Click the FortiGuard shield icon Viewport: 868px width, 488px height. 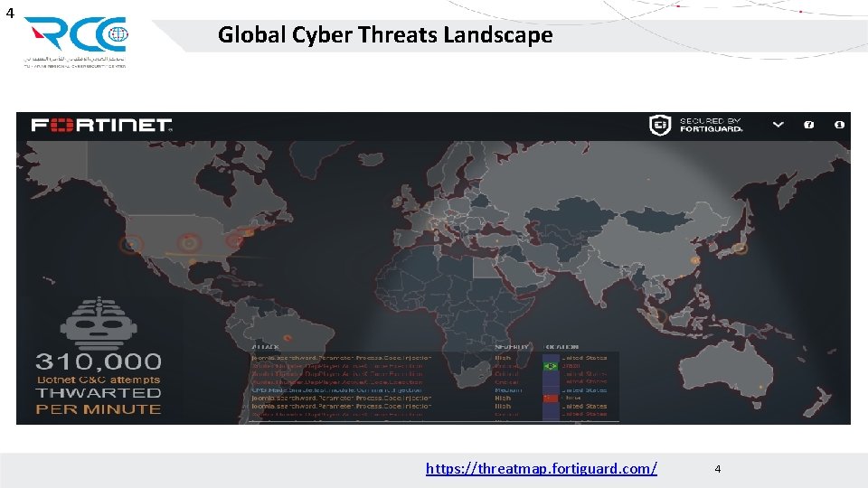point(660,125)
